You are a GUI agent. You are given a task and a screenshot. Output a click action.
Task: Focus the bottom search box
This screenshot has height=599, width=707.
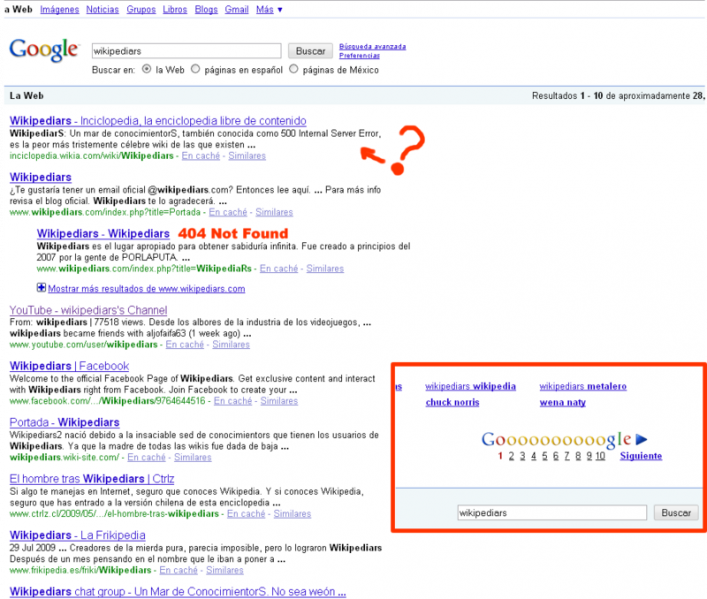tap(552, 512)
